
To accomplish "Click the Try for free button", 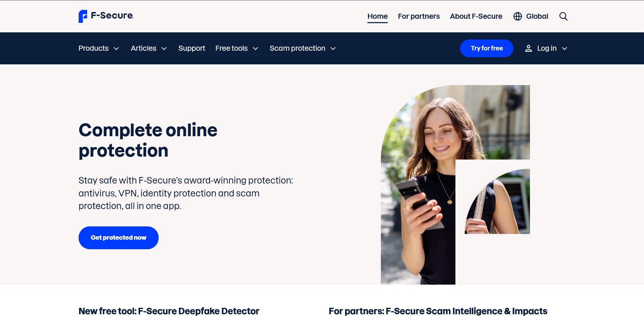I will 487,48.
